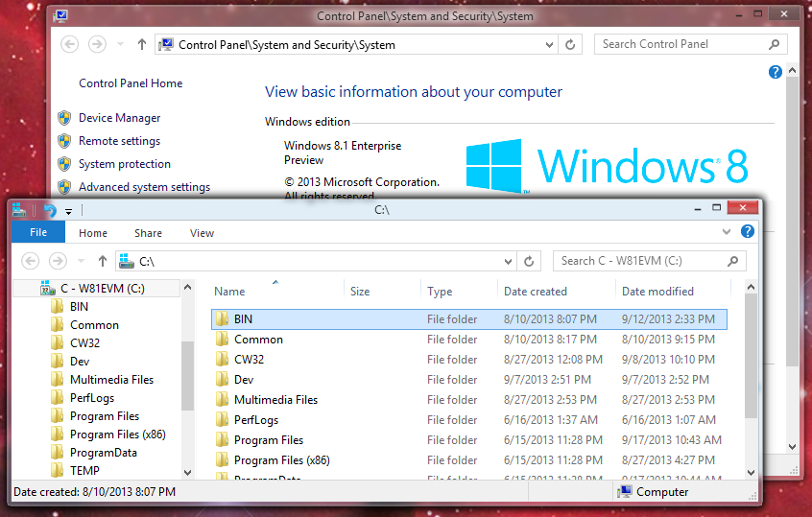Click the Back arrow in Control Panel window

70,44
